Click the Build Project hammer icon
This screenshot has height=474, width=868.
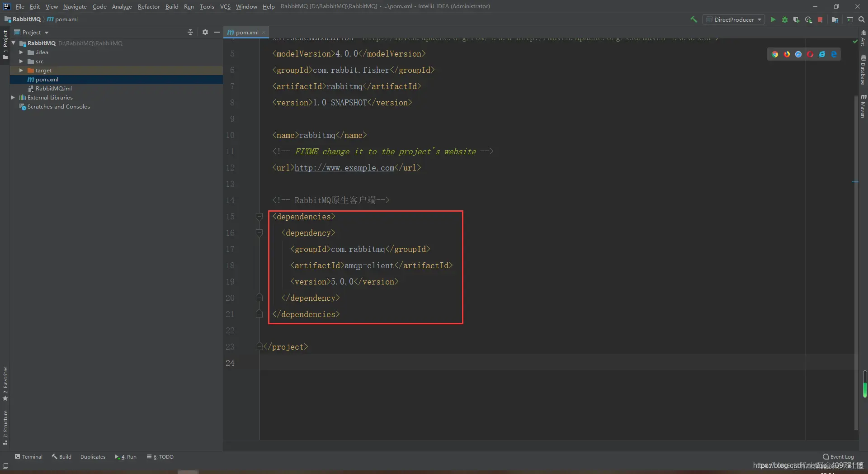(693, 19)
